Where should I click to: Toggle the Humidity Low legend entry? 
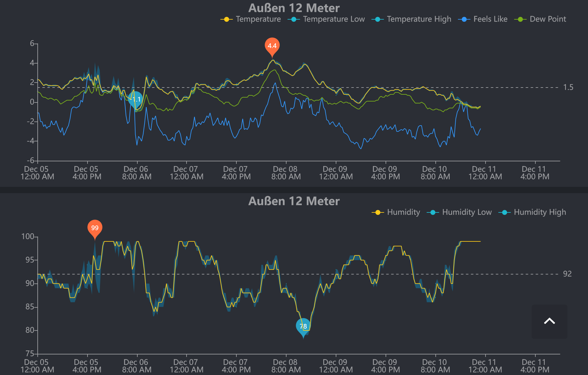pos(459,212)
